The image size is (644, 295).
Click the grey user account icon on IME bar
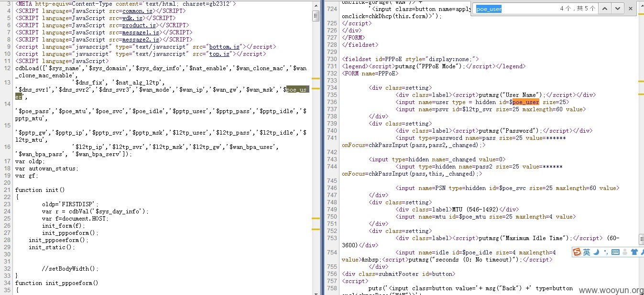click(625, 252)
